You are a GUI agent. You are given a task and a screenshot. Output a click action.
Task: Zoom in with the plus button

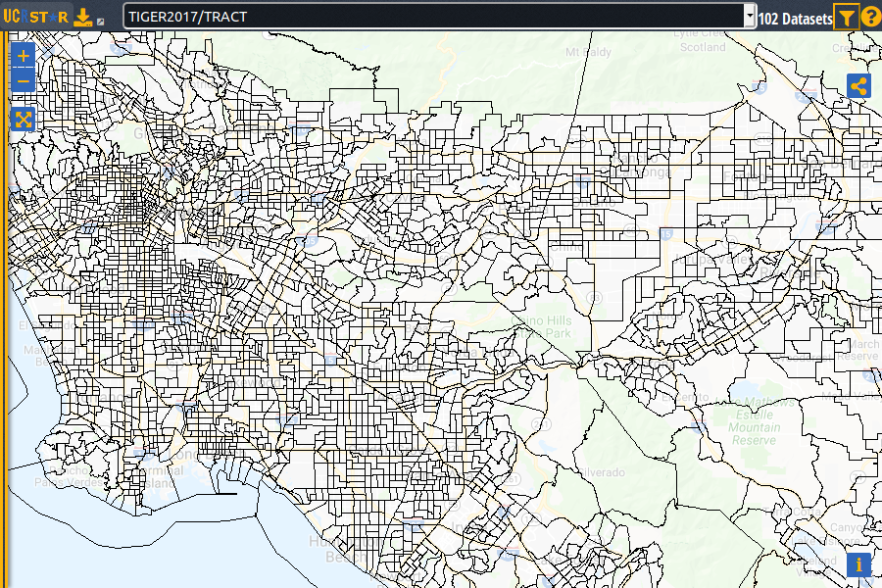(24, 57)
